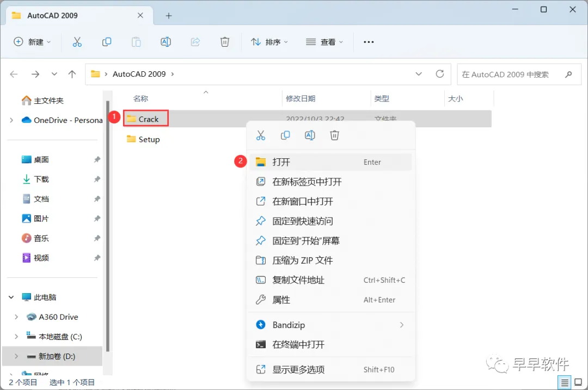588x390 pixels.
Task: Select 打开 (Open) in context menu
Action: (331, 162)
